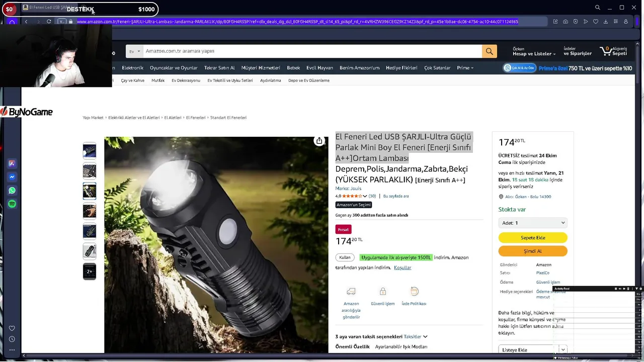Open İadeler ve Siparişler link
The width and height of the screenshot is (644, 362).
[x=578, y=51]
